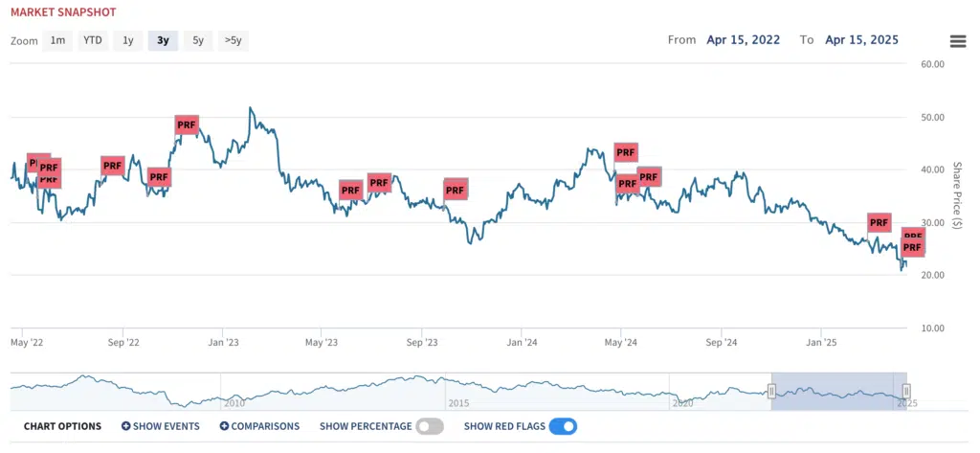Click the 2015 area in navigator overview

(x=458, y=403)
